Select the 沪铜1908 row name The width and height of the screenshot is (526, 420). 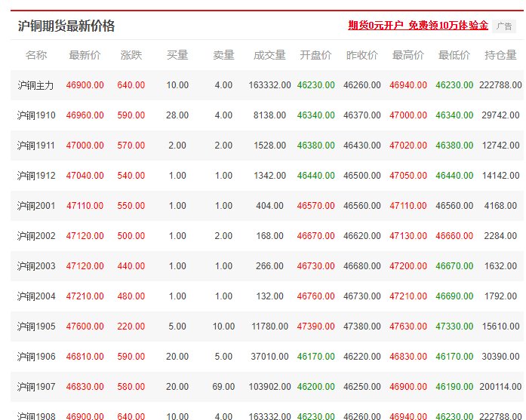coord(36,416)
